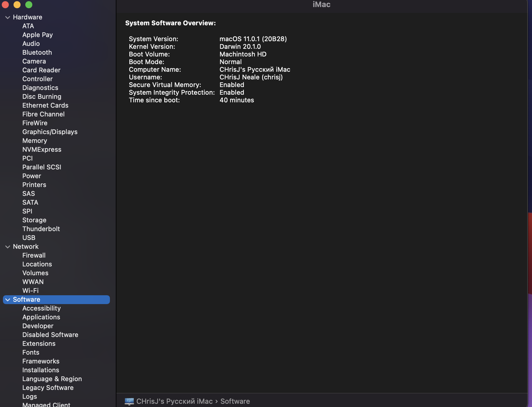Viewport: 532px width, 407px height.
Task: Select Language & Region entry
Action: tap(52, 379)
